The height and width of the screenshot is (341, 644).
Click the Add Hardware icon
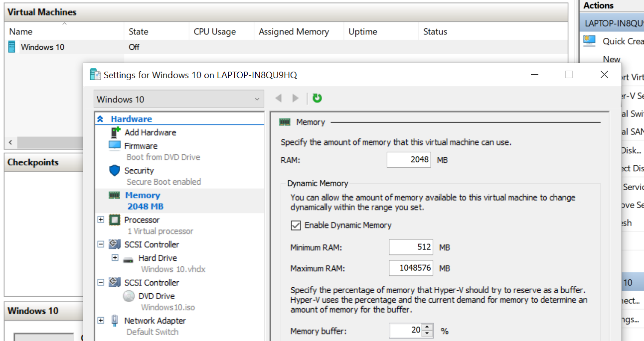click(115, 132)
